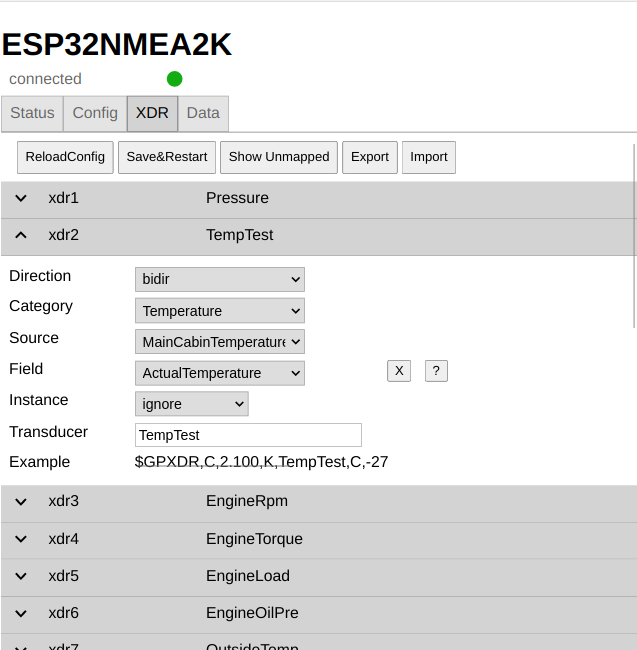637x650 pixels.
Task: Open the Field dropdown showing ActualTemperature
Action: (x=219, y=373)
